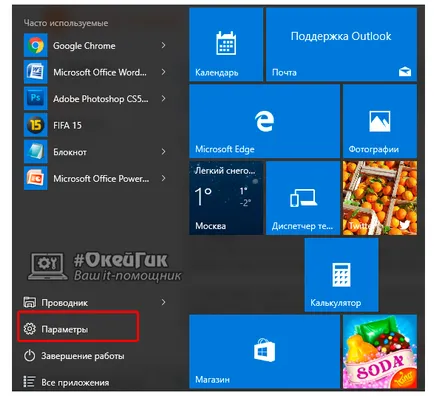The image size is (434, 396).
Task: Open the Фотографии tile
Action: [x=380, y=121]
